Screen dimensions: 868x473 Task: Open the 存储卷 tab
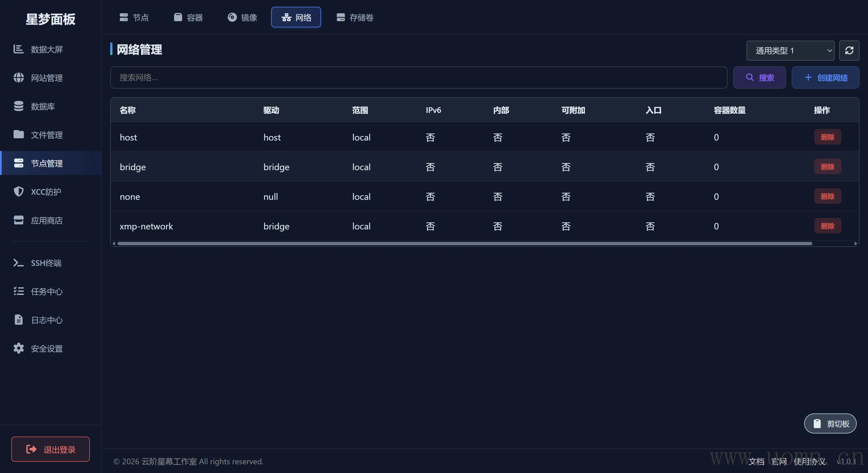pos(355,17)
